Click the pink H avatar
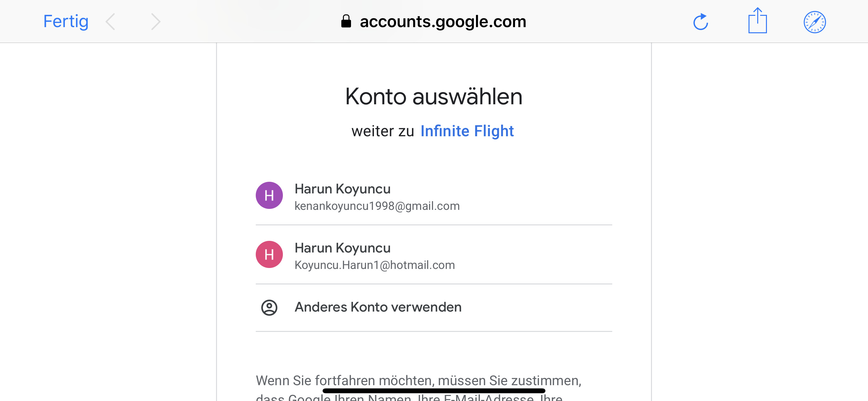The width and height of the screenshot is (868, 401). (269, 254)
